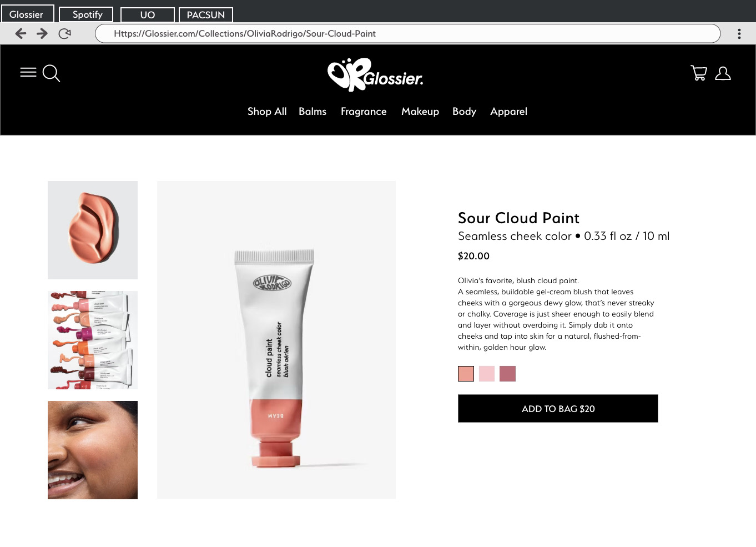Click the search magnifier icon

[51, 73]
